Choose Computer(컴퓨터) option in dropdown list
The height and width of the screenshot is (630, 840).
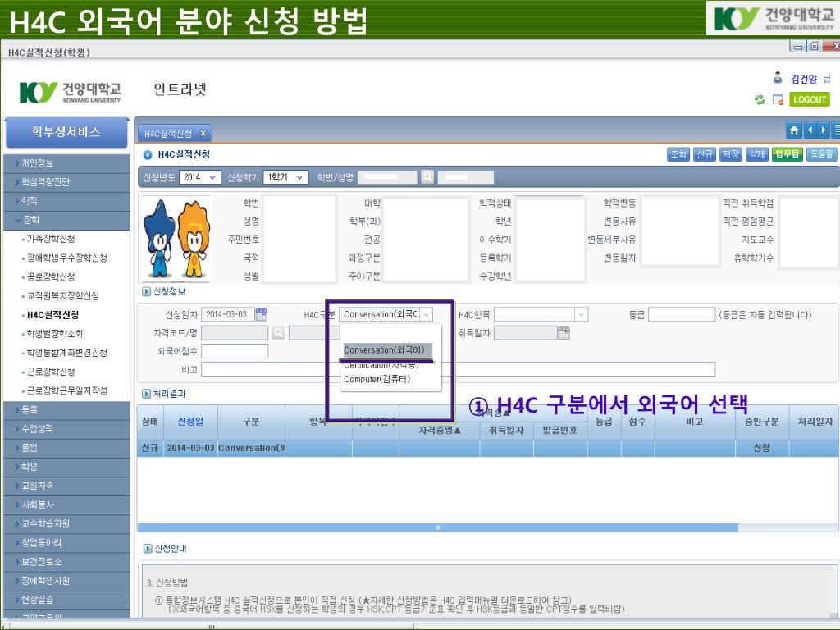click(x=377, y=379)
